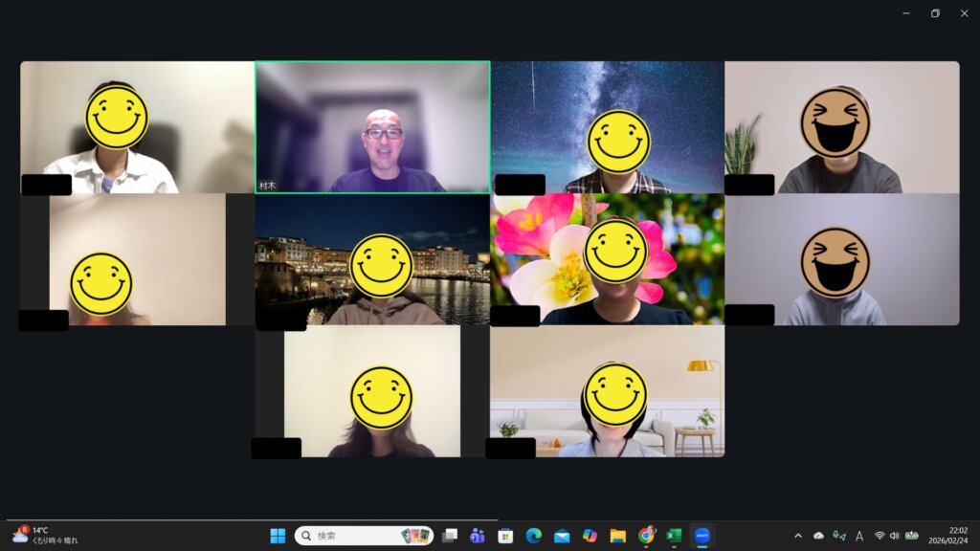
Task: Open the weather widget showing 14°C
Action: (44, 536)
